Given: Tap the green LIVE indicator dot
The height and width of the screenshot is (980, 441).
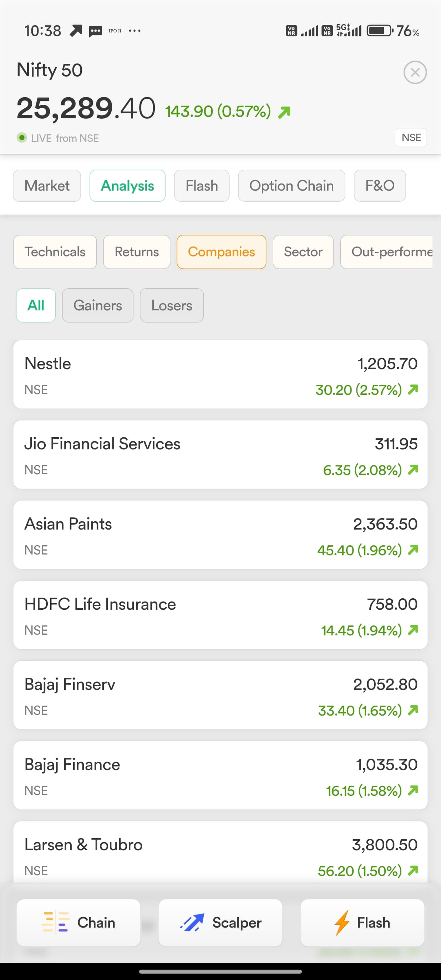Looking at the screenshot, I should coord(22,138).
